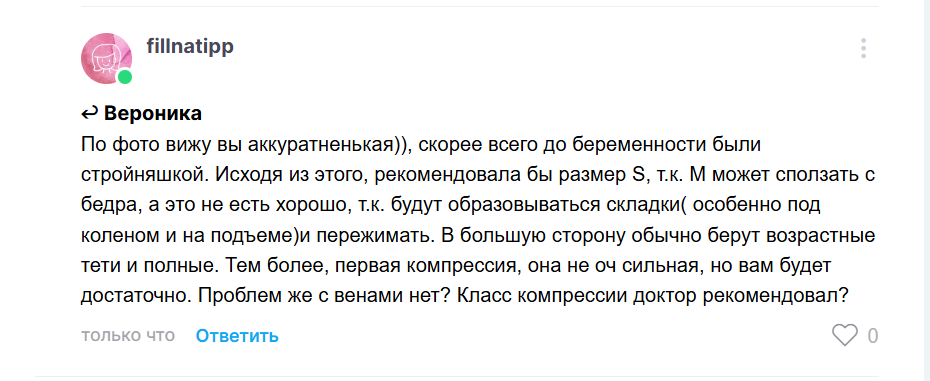Open the three-dot comment options menu
Viewport: 930px width, 381px height.
coord(864,48)
